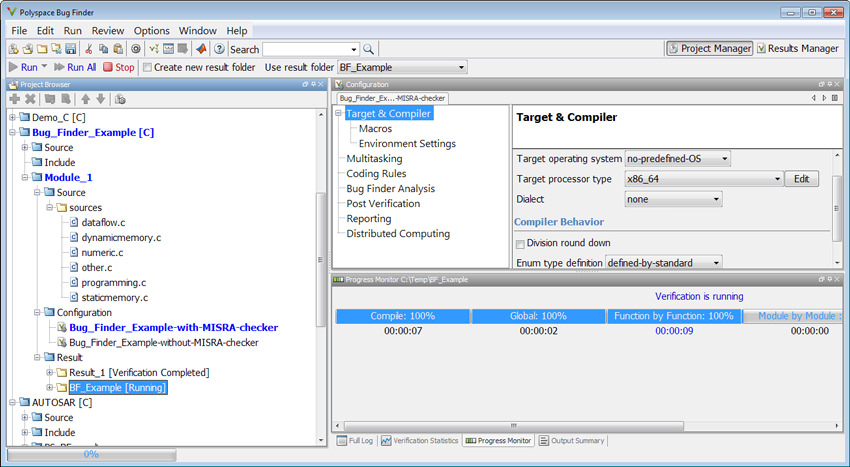The height and width of the screenshot is (467, 850).
Task: Select Coding Rules in configuration tree
Action: coord(376,174)
